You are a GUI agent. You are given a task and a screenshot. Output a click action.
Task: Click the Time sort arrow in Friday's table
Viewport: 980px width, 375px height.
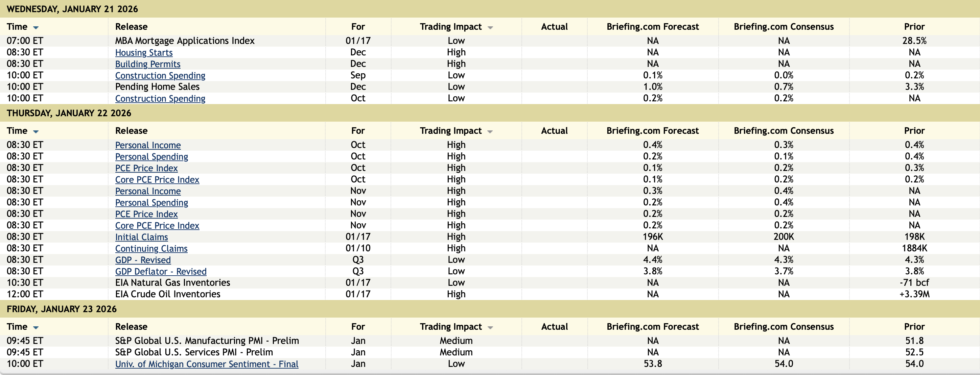coord(36,327)
